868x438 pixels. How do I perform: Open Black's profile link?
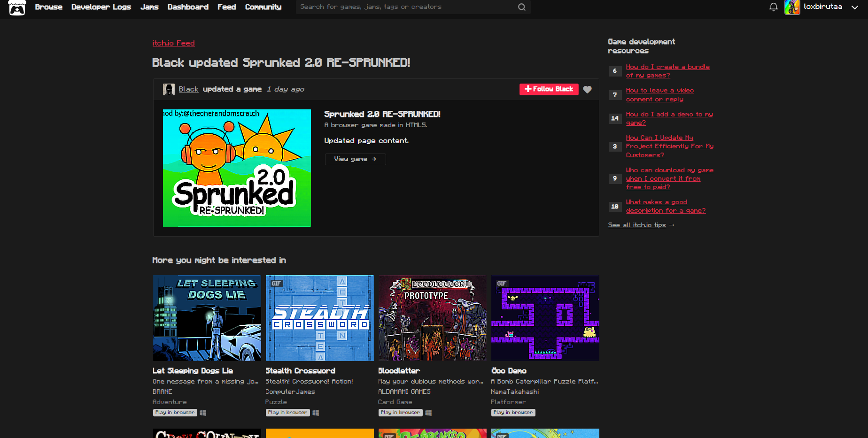click(x=188, y=89)
